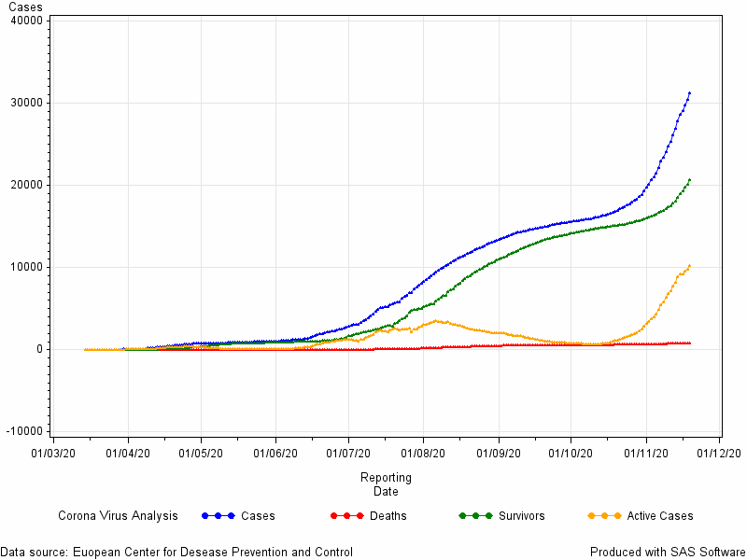Click the 01/09/20 date label
The height and width of the screenshot is (560, 747).
point(499,453)
